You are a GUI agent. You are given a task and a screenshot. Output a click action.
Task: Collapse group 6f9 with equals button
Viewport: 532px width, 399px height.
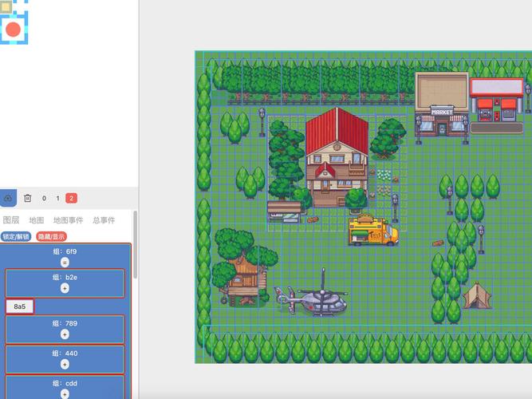tap(65, 262)
